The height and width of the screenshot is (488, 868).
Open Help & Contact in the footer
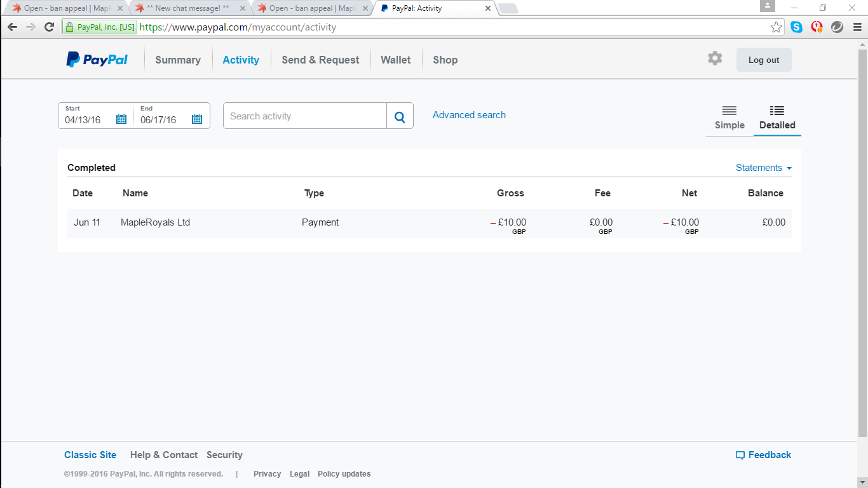point(164,455)
